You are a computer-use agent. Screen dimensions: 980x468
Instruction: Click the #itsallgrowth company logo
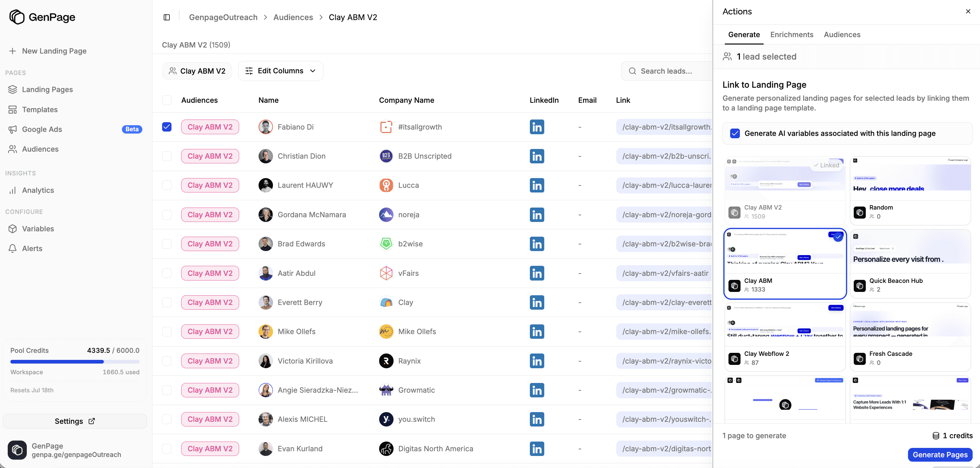click(x=386, y=127)
